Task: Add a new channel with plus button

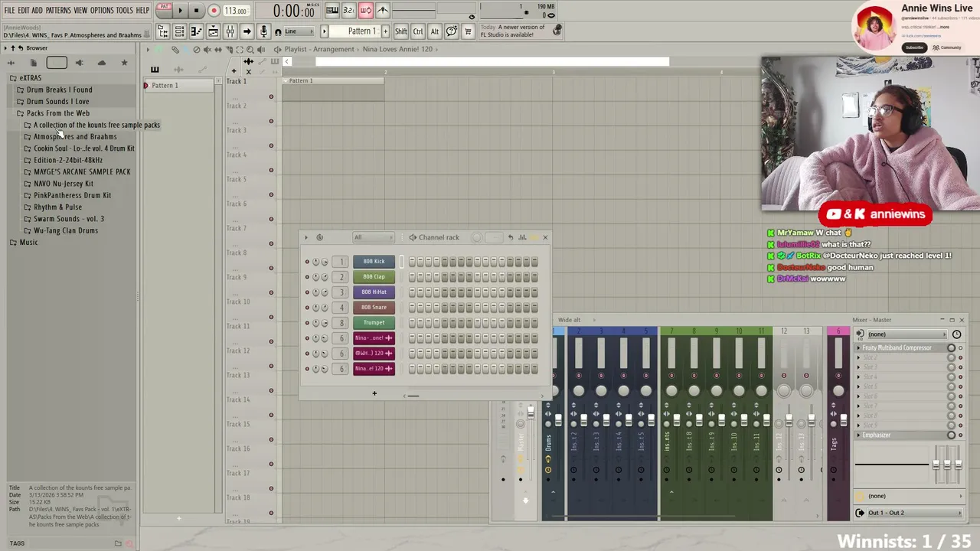Action: (x=374, y=393)
